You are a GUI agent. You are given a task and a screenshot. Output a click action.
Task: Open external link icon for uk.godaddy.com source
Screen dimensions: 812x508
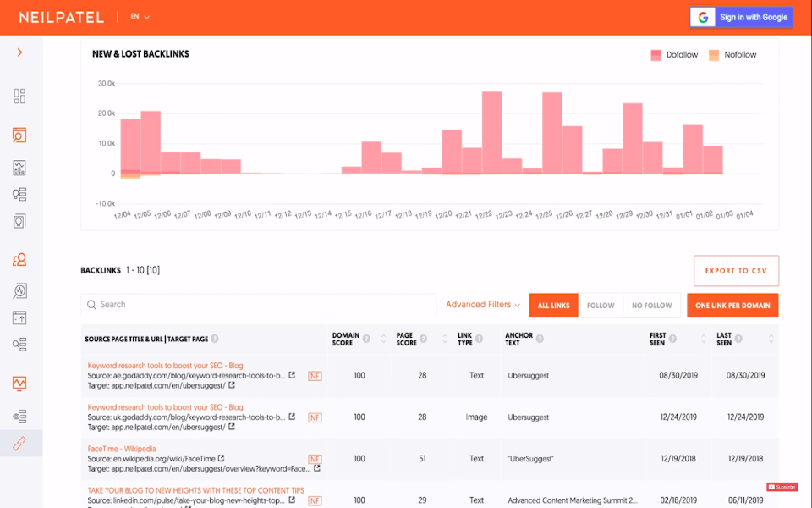tap(292, 417)
